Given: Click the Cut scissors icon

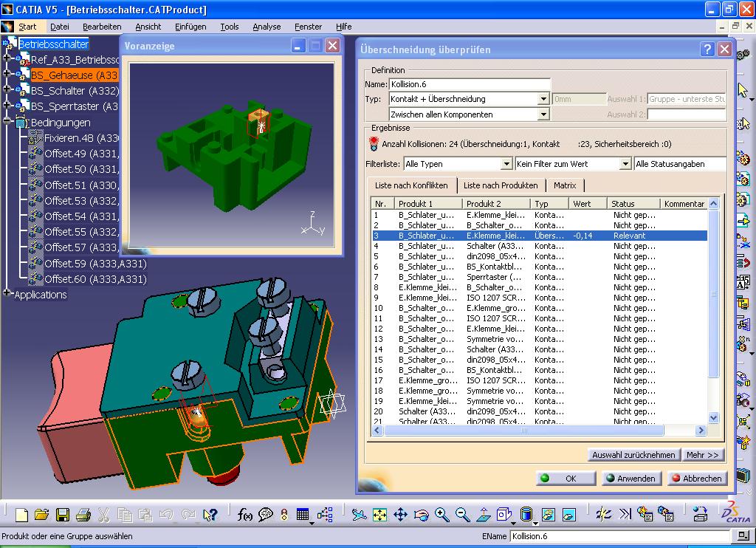Looking at the screenshot, I should 103,515.
